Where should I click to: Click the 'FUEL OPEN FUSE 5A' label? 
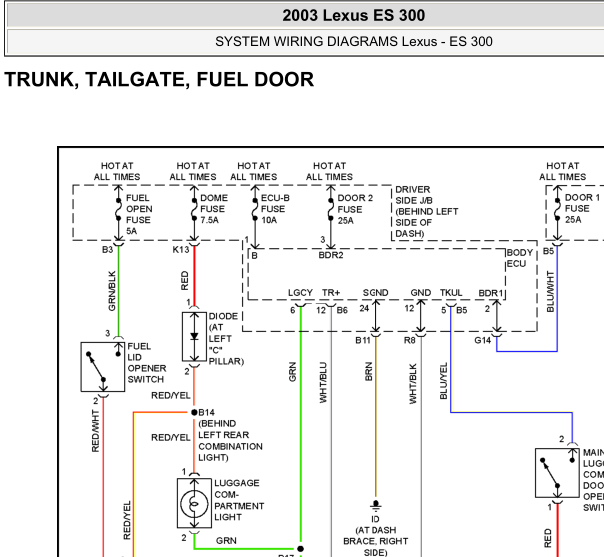[x=139, y=214]
